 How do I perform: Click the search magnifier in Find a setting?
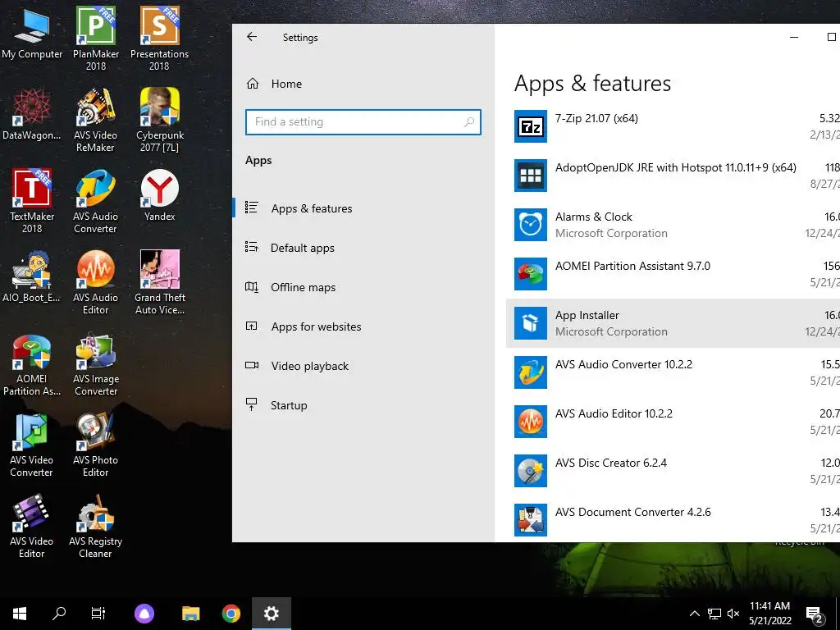coord(469,122)
